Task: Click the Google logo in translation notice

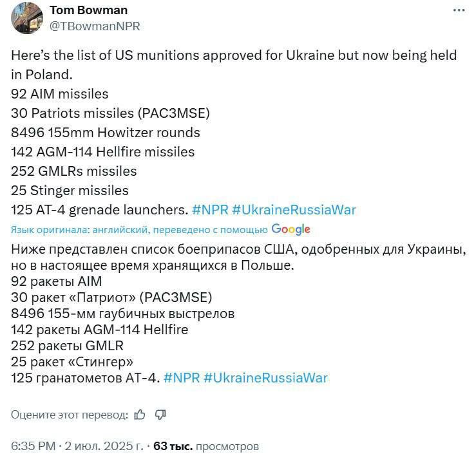Action: pyautogui.click(x=291, y=229)
